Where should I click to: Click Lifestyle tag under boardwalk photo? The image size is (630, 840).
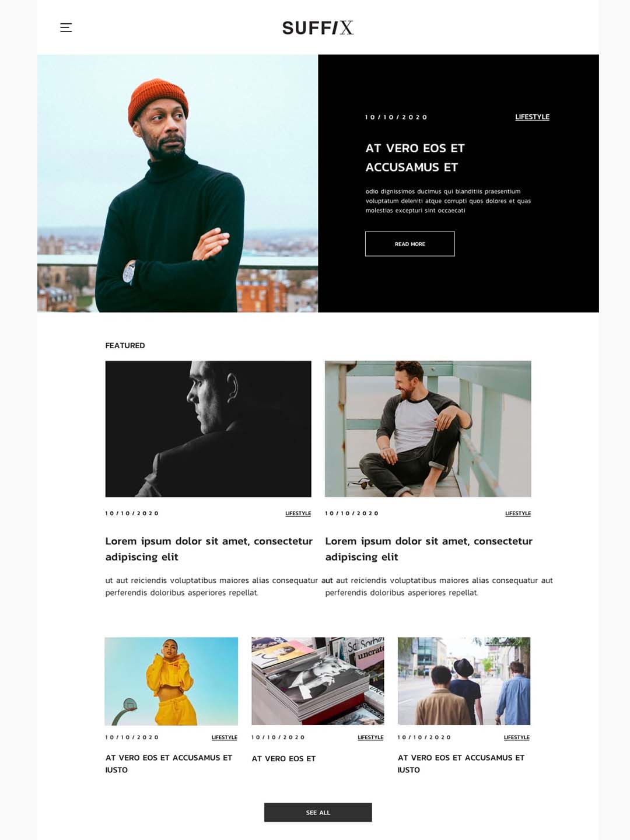pos(518,513)
